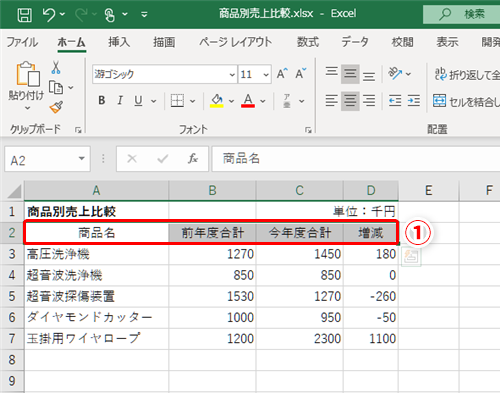Open the undo history dropdown arrow
Viewport: 500px width, 393px height.
tap(62, 14)
